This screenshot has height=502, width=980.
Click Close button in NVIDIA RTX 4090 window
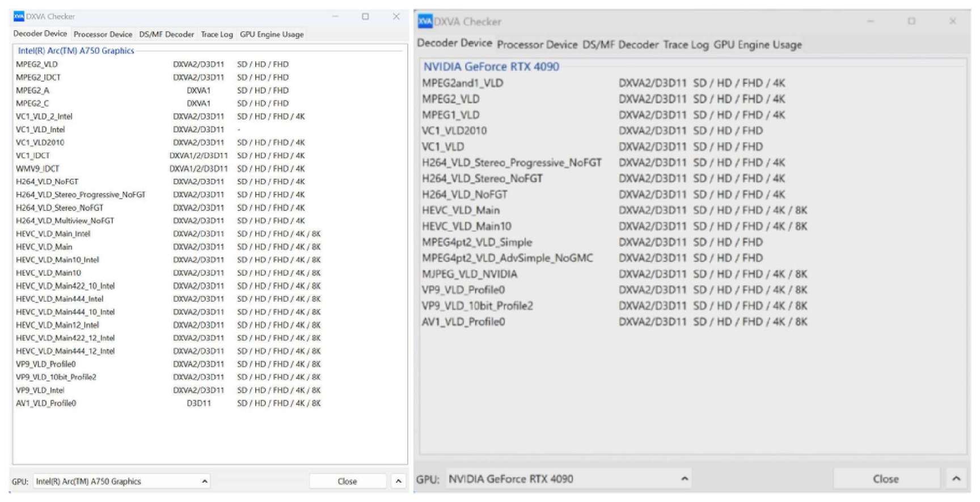click(x=886, y=479)
